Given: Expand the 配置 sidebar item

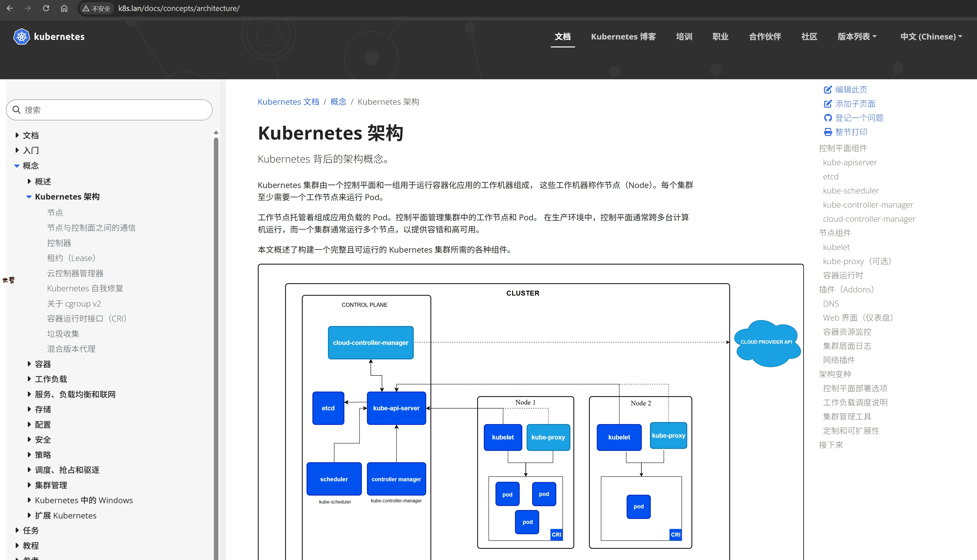Looking at the screenshot, I should point(29,424).
